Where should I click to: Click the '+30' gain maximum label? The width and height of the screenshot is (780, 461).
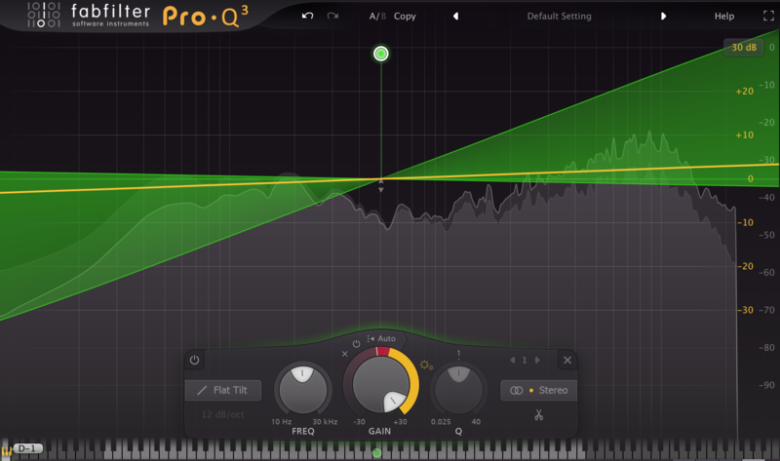point(400,422)
